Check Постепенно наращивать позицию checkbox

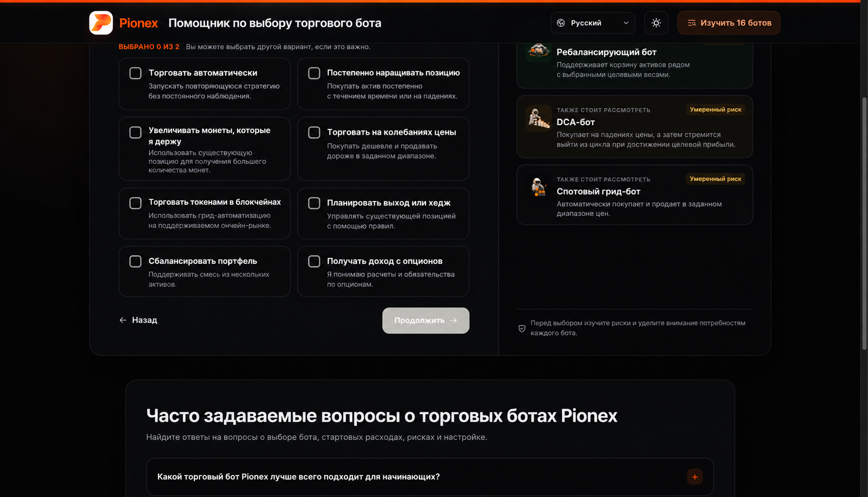click(314, 73)
